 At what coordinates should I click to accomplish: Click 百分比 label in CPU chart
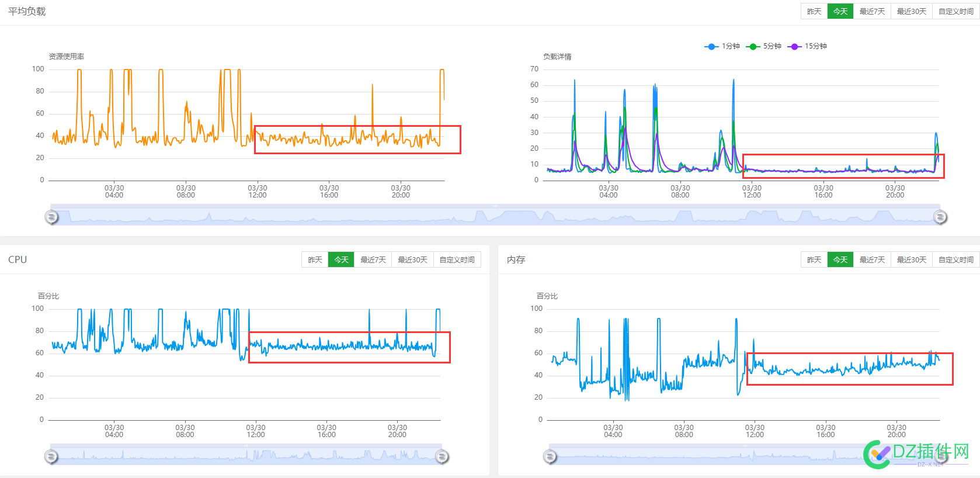click(48, 296)
